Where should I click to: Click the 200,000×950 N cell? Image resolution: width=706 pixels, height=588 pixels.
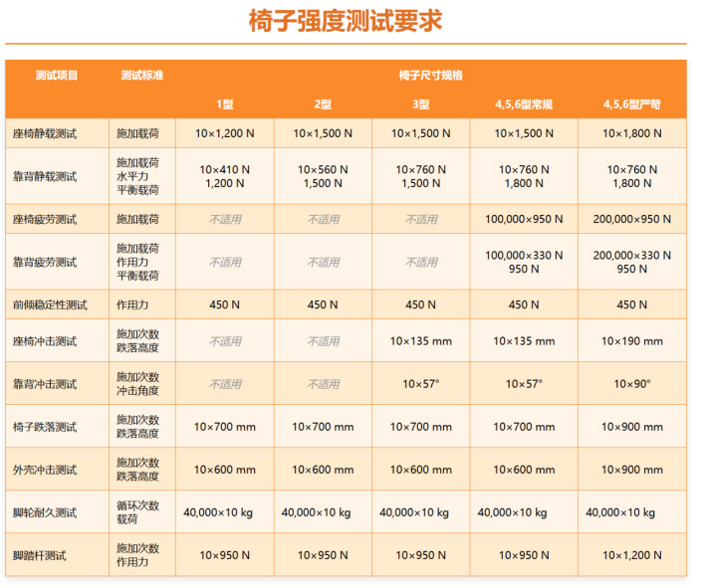click(x=632, y=219)
